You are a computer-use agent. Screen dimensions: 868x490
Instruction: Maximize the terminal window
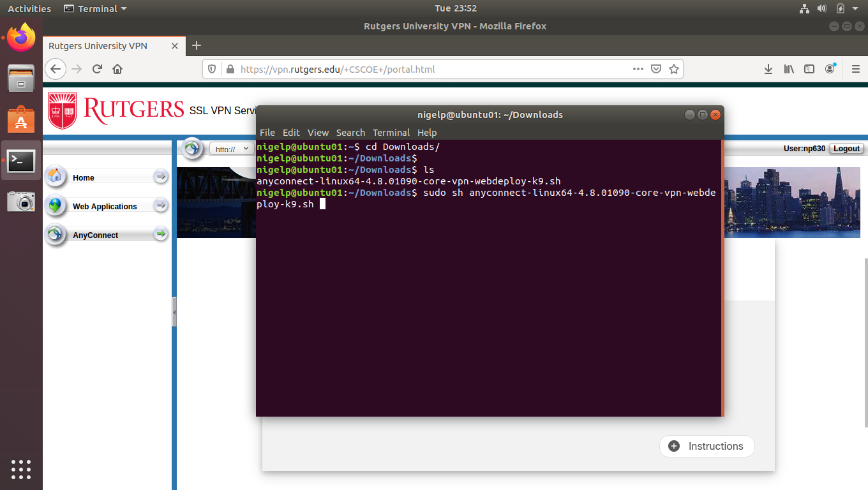(703, 115)
